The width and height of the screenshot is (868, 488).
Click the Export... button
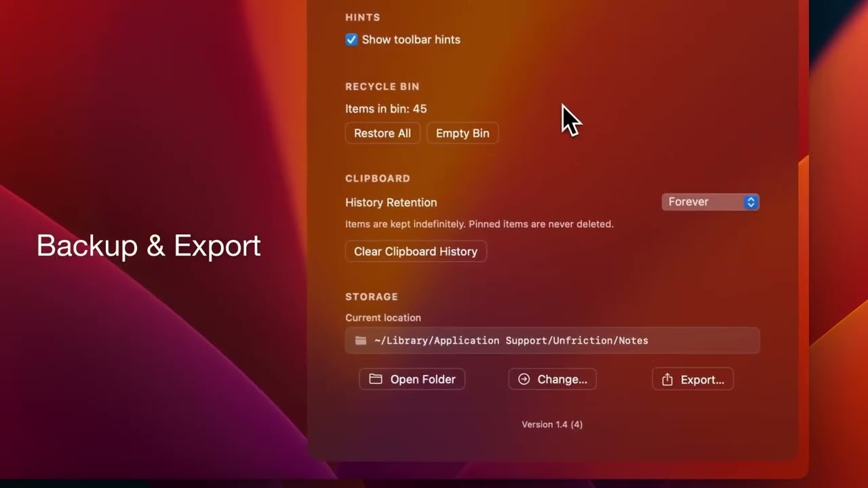[692, 379]
